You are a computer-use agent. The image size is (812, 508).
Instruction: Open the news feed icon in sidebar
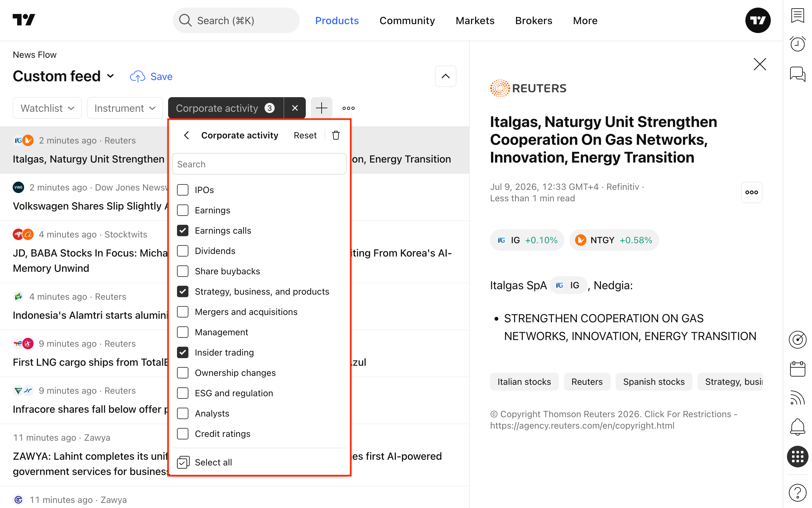pos(797,398)
